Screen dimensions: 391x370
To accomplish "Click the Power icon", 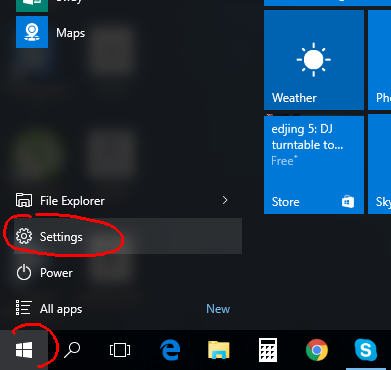I will point(24,273).
